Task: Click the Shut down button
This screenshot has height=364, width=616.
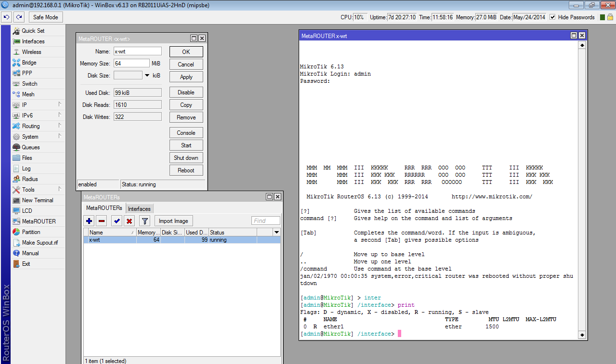Action: click(186, 158)
